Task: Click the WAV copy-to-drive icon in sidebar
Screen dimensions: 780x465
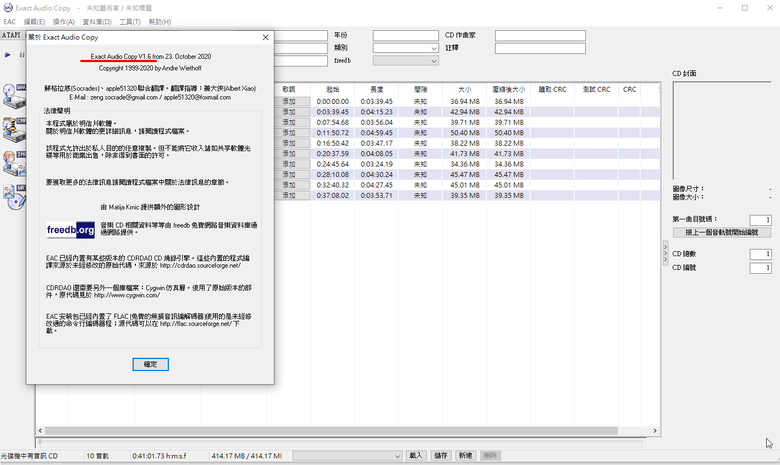Action: pyautogui.click(x=13, y=95)
